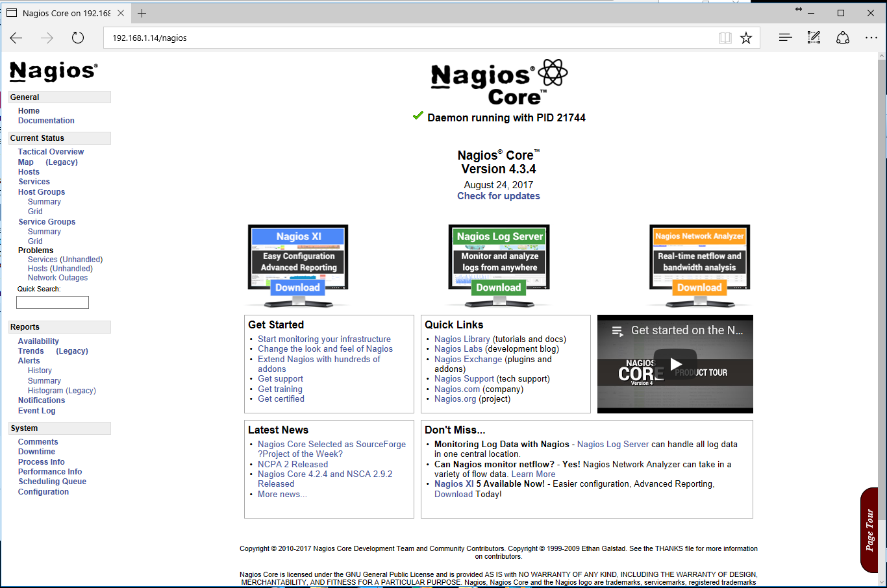Click the Check for updates link
887x588 pixels.
pos(498,196)
